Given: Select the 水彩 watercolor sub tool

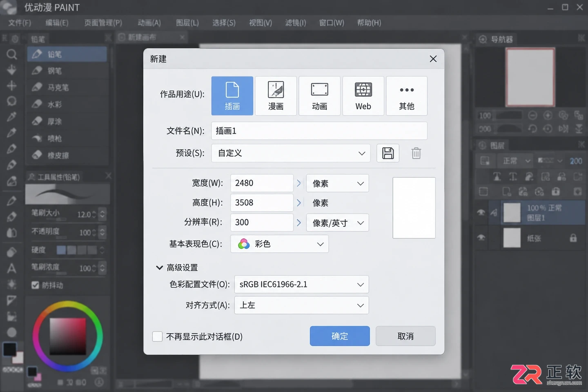Looking at the screenshot, I should [67, 105].
